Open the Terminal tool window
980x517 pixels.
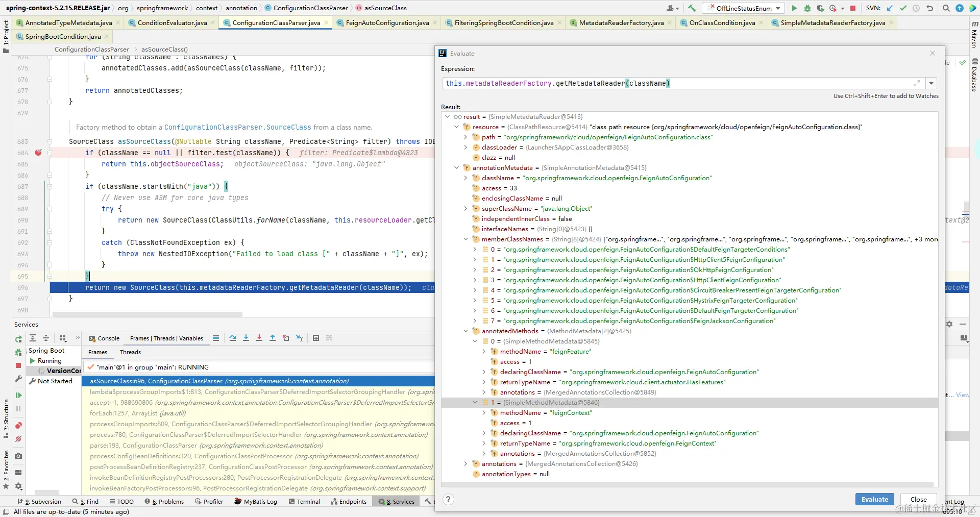[x=304, y=502]
